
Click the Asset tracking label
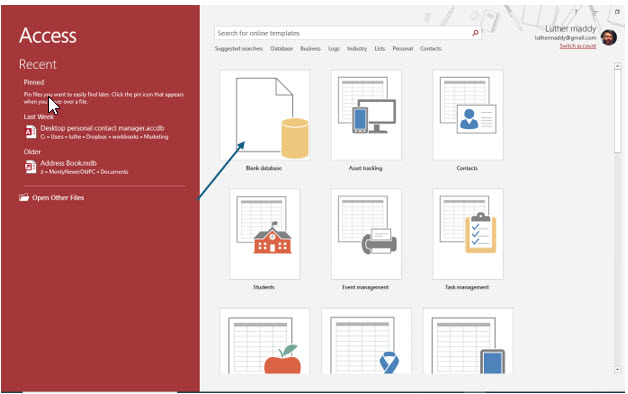(x=365, y=168)
